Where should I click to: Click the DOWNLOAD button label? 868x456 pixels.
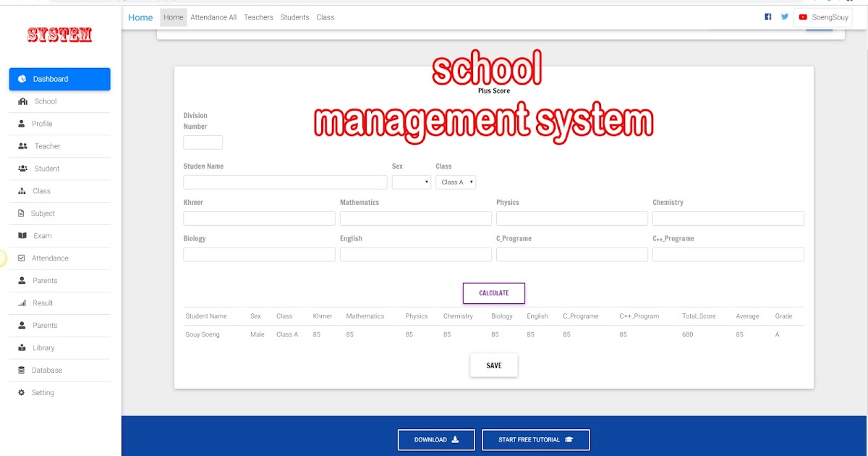[430, 440]
